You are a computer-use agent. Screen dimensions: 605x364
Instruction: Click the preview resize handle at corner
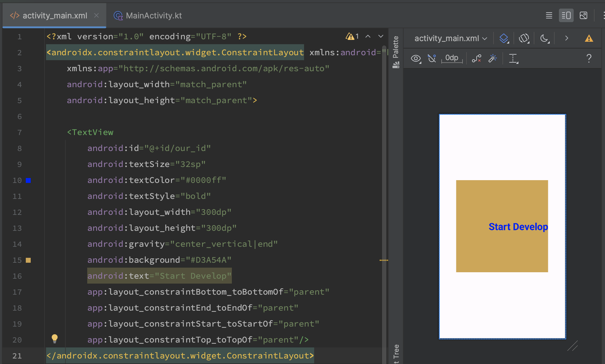point(572,346)
